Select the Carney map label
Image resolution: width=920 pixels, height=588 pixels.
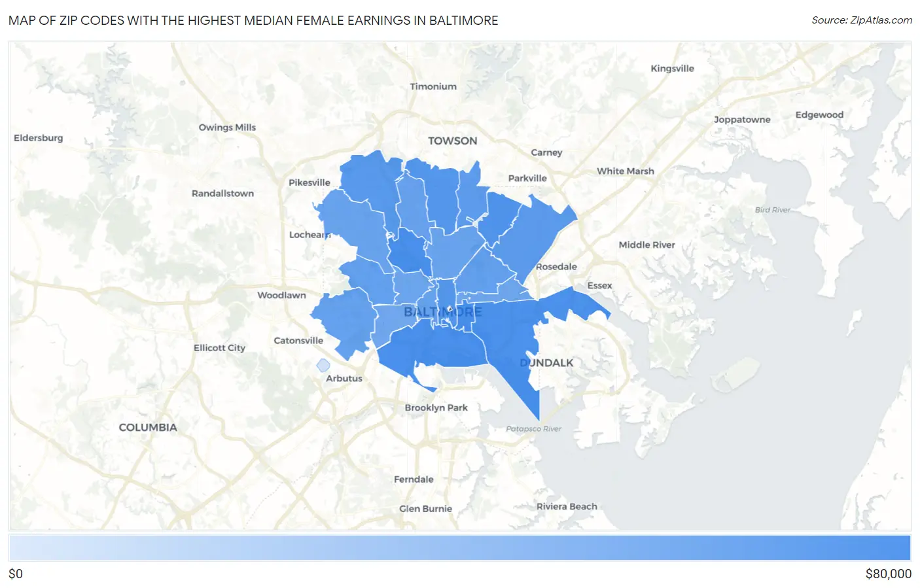point(546,152)
